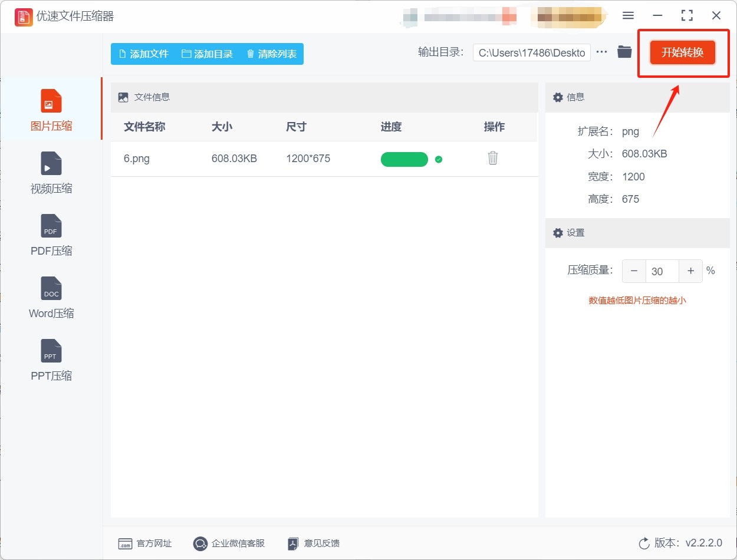Start compression with 开始转换 button

pos(682,52)
